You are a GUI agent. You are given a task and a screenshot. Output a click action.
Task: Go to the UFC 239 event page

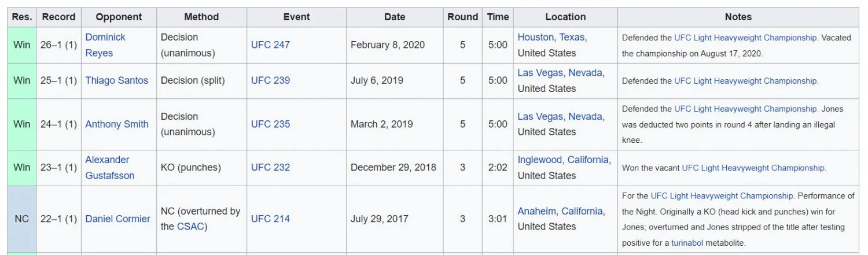[270, 80]
